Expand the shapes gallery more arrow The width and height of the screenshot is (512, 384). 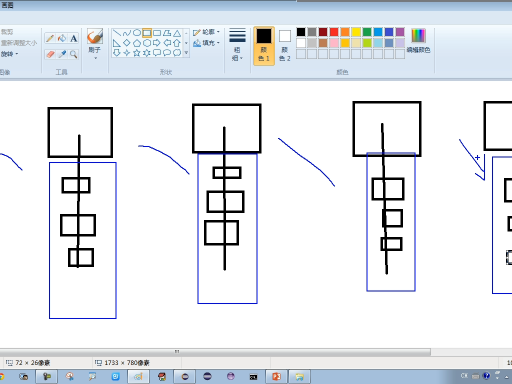[186, 53]
